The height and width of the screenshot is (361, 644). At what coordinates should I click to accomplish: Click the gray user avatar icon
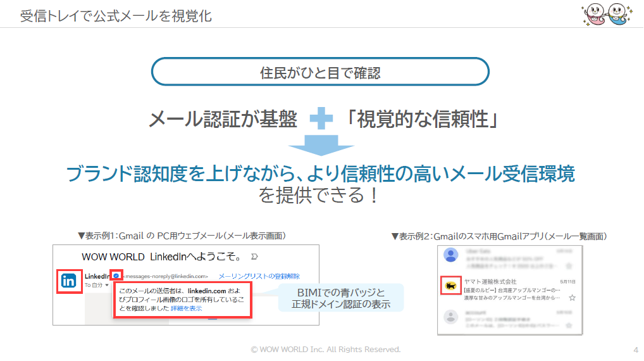(x=450, y=317)
